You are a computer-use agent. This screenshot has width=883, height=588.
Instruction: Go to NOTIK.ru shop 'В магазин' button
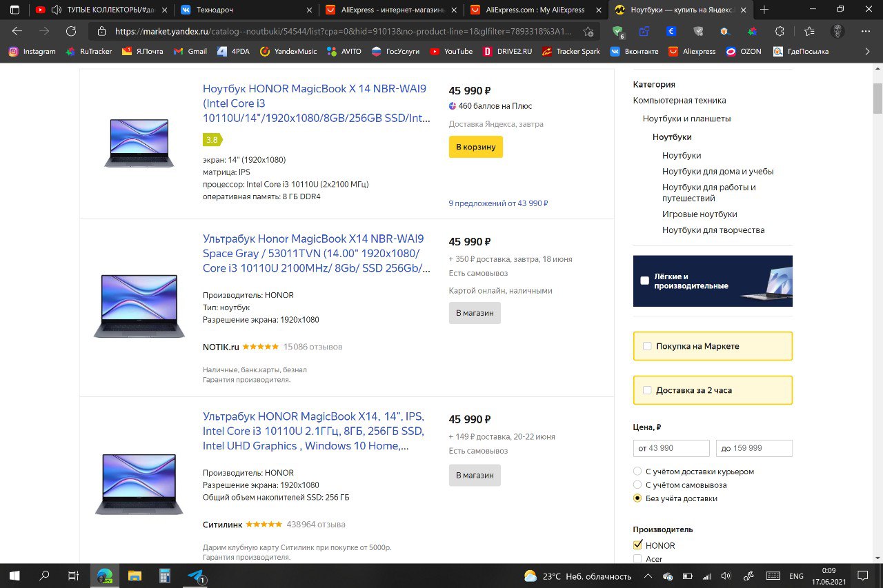click(475, 313)
